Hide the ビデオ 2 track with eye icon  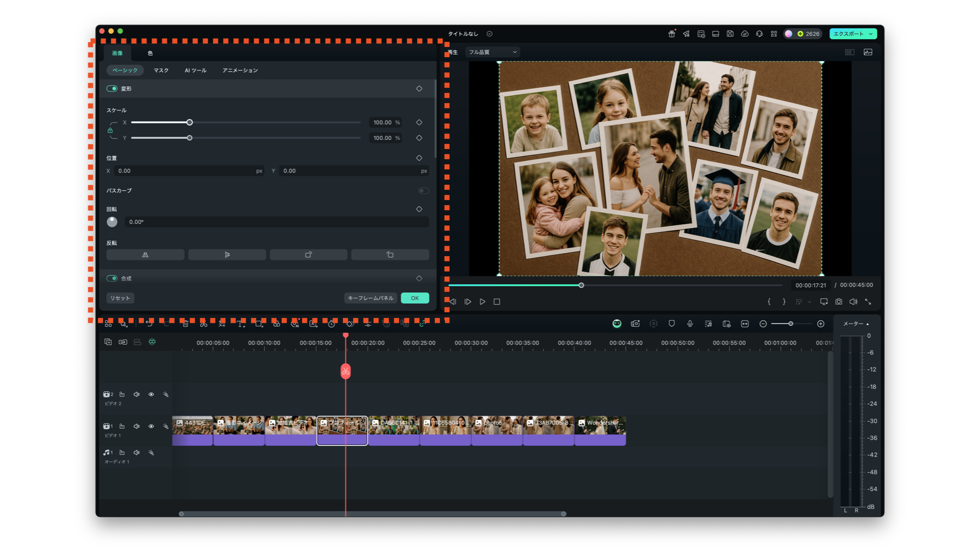151,394
